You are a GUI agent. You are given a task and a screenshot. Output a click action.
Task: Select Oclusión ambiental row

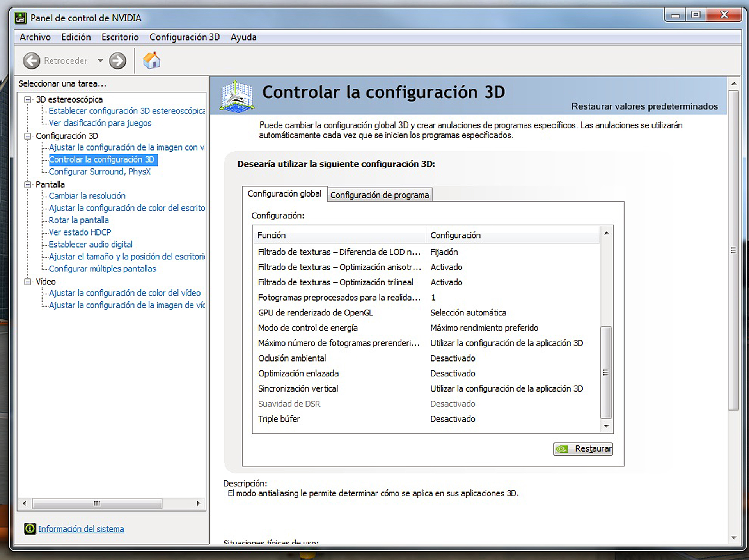(426, 358)
